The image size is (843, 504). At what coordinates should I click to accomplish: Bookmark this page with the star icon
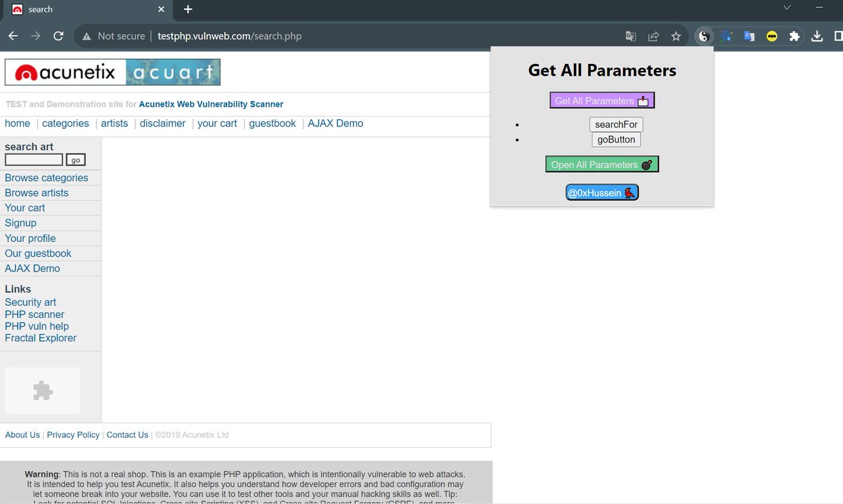pyautogui.click(x=676, y=36)
